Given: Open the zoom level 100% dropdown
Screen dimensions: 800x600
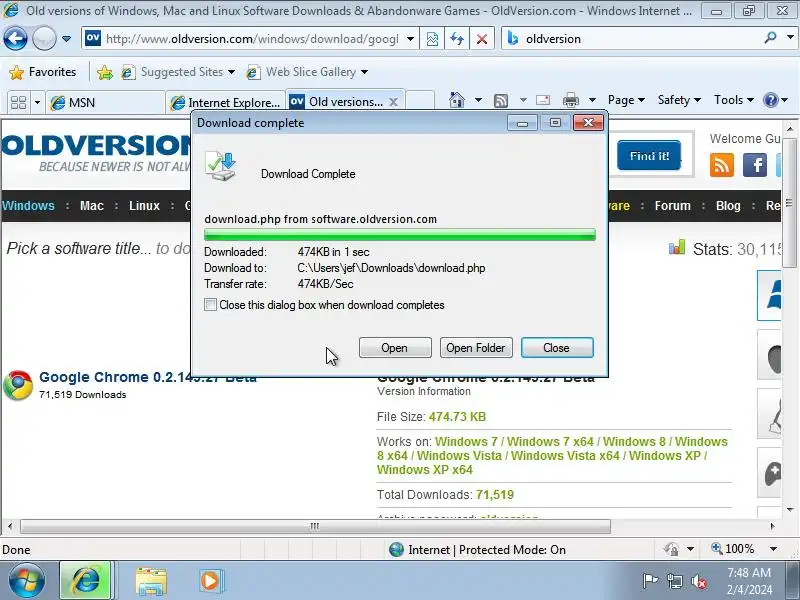Looking at the screenshot, I should click(773, 549).
